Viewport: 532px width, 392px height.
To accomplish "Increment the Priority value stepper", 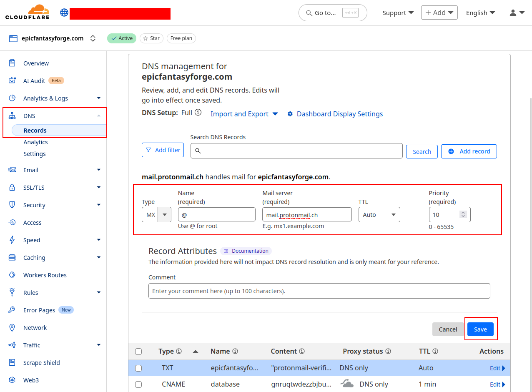I will tap(463, 213).
